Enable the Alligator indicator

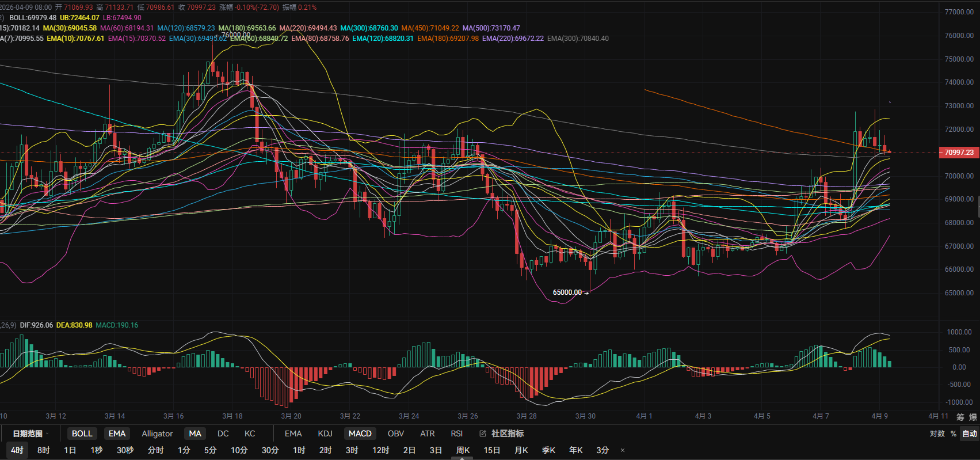[157, 434]
